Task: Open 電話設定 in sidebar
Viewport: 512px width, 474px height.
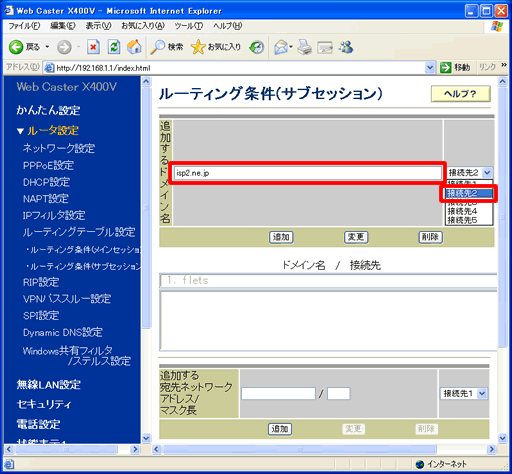Action: pos(38,424)
